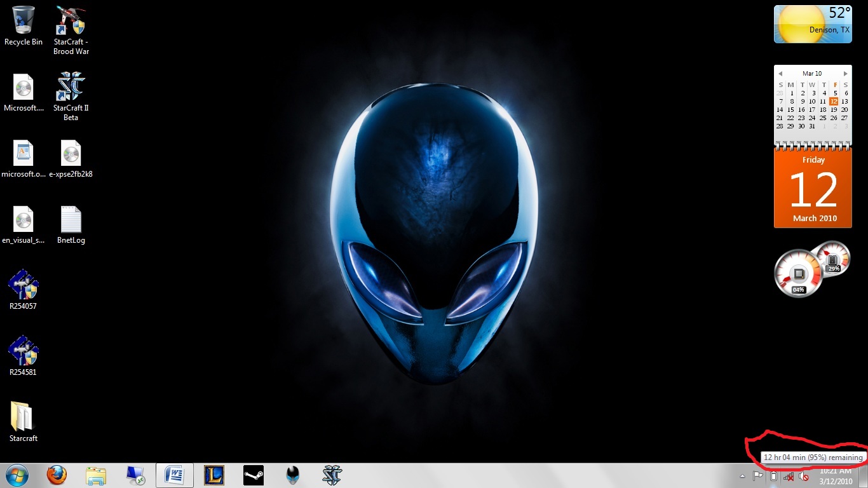Open the remote desktop taskbar icon
Image resolution: width=868 pixels, height=488 pixels.
click(x=135, y=475)
